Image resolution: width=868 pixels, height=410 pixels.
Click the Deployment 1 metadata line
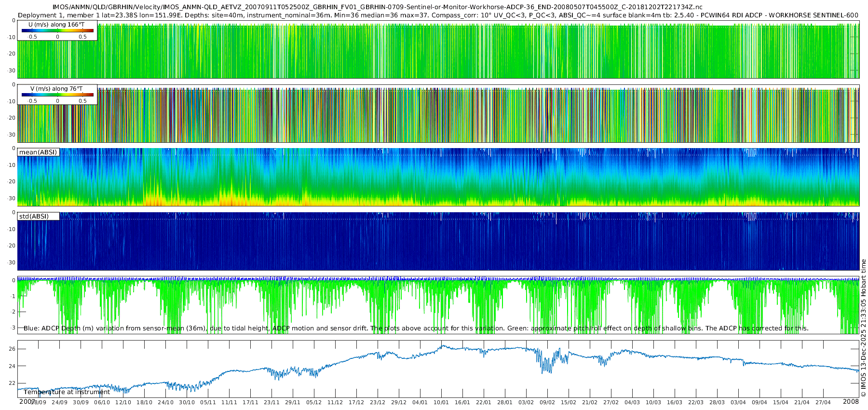(438, 15)
